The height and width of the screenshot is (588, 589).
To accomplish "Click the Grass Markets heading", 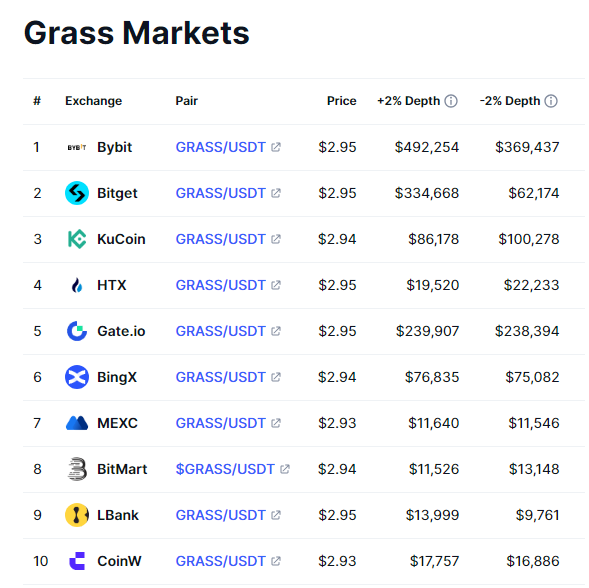I will pyautogui.click(x=136, y=33).
